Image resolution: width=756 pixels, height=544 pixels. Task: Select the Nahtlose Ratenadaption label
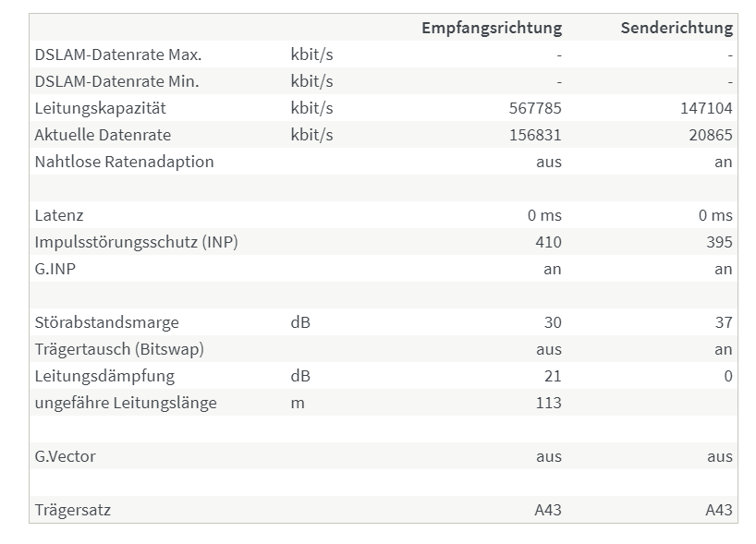125,162
